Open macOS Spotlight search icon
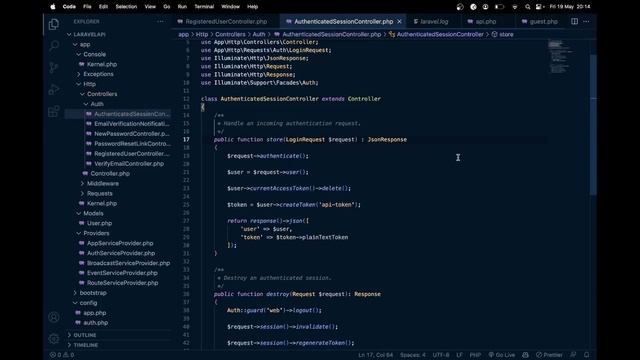Viewport: 640px width, 360px height. (x=527, y=7)
